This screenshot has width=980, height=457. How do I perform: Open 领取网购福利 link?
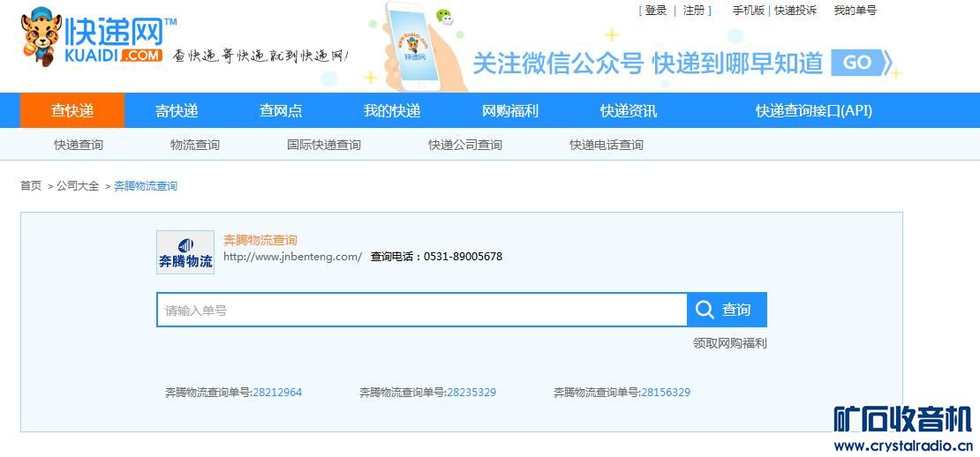(x=730, y=342)
